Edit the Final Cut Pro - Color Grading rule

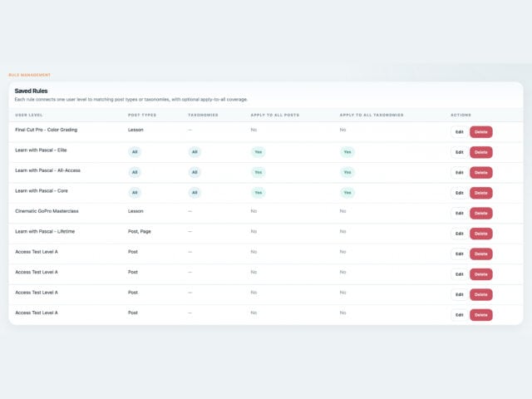(460, 132)
